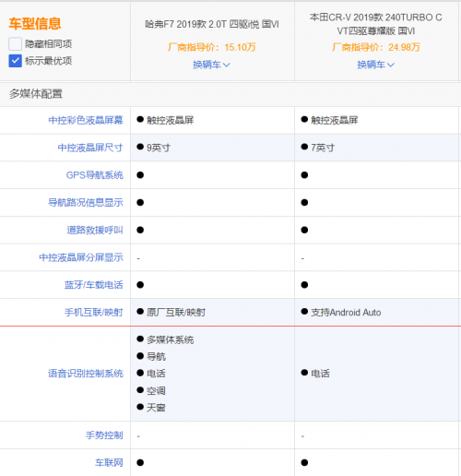Click the 中控液晶屏分屏显示 label
Viewport: 461px width, 476px height.
81,257
